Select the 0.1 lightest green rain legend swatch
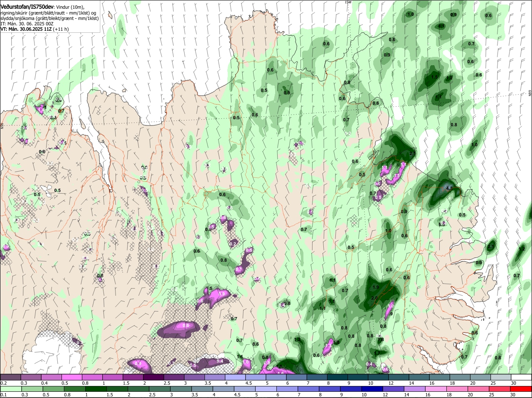 (10, 389)
